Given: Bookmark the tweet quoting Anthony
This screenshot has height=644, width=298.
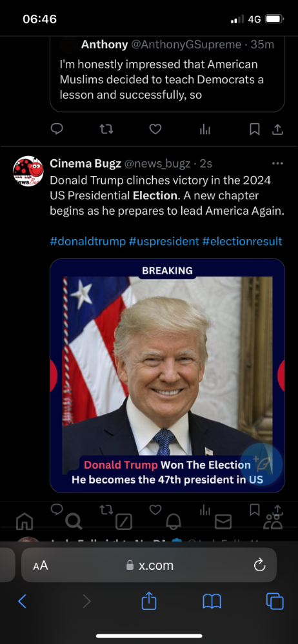Looking at the screenshot, I should tap(255, 130).
